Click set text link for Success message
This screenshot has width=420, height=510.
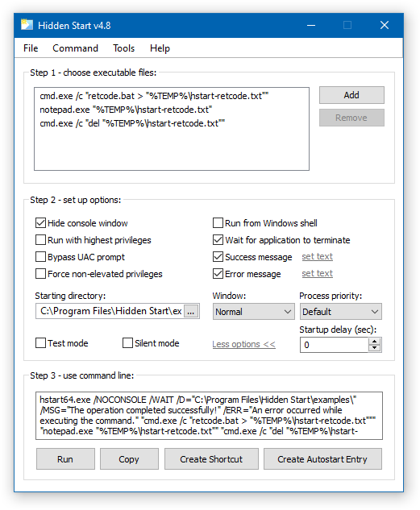(317, 257)
